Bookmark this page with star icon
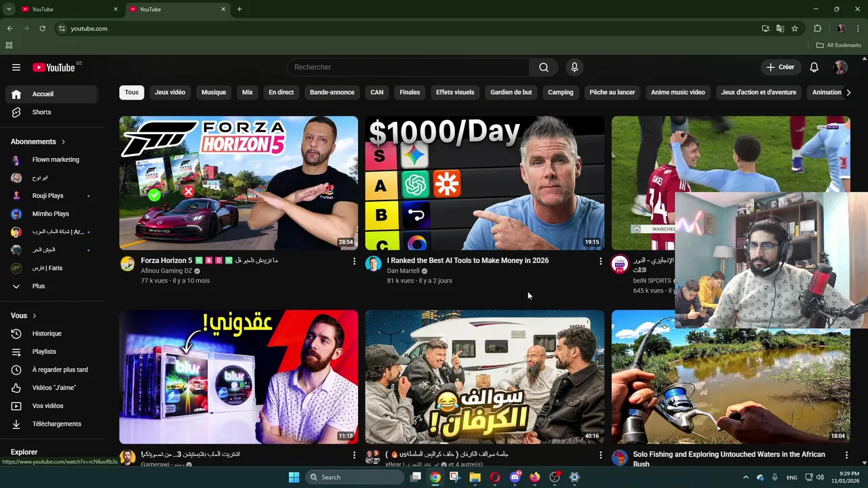 pos(795,28)
